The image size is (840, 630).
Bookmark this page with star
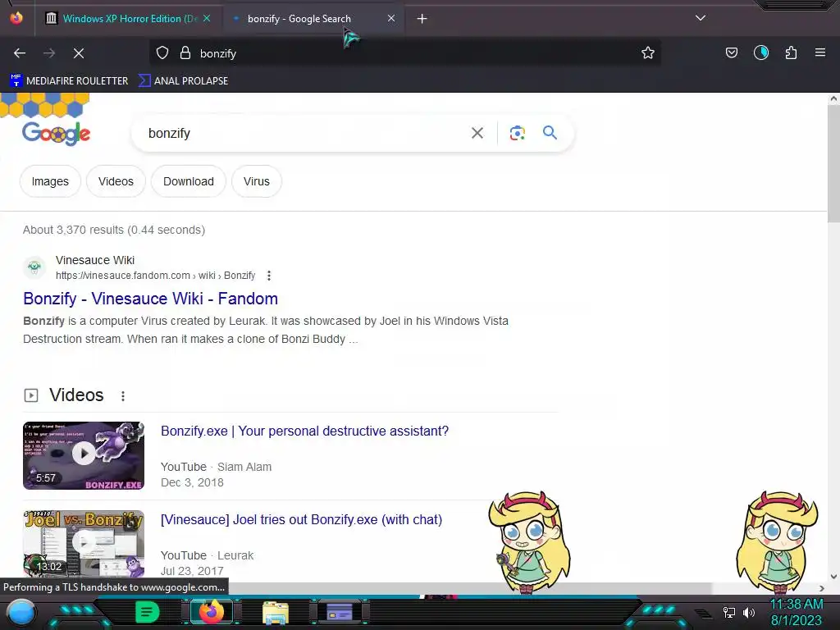pos(648,53)
